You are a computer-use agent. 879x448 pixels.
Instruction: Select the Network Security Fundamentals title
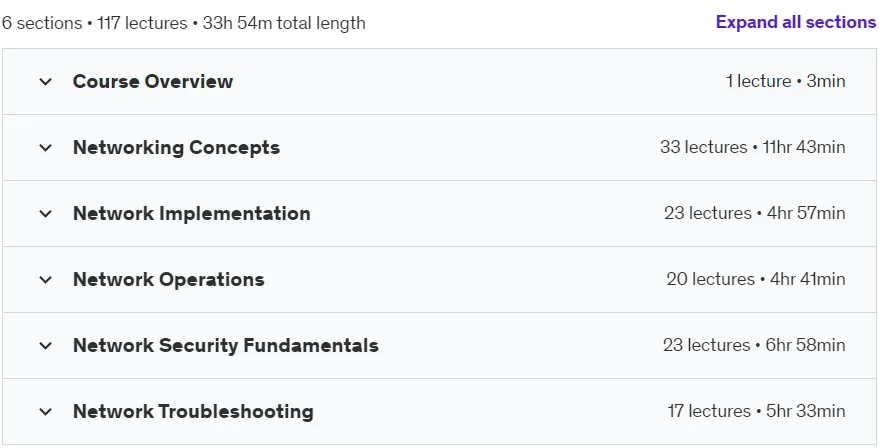tap(225, 345)
